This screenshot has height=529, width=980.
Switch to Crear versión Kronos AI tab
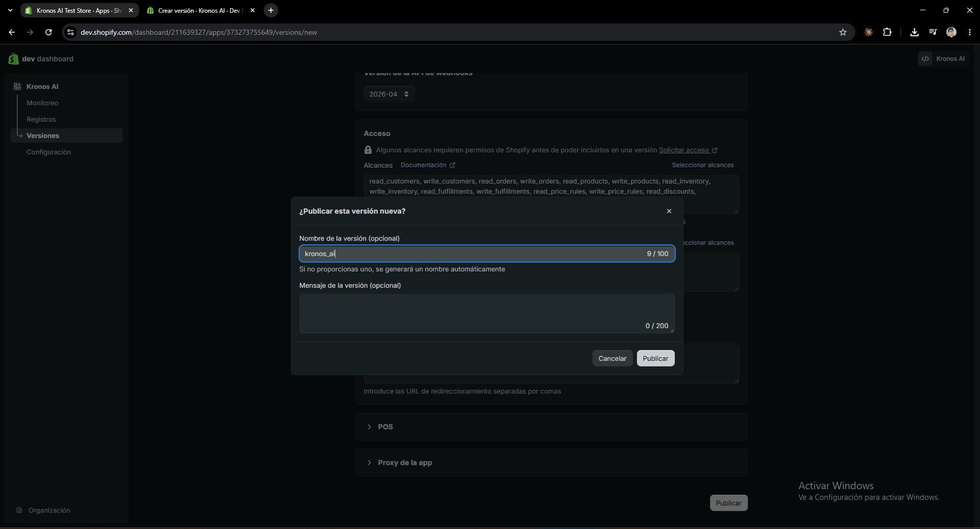coord(200,10)
